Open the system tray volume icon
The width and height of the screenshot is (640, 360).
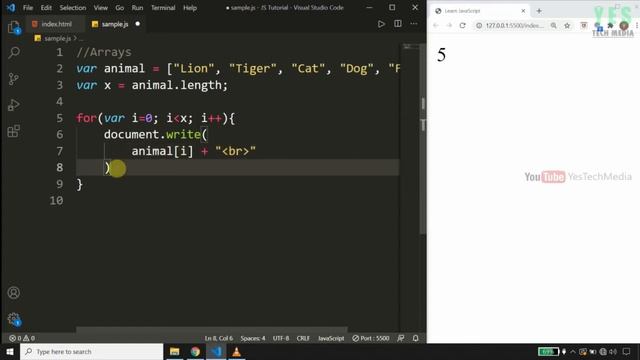pyautogui.click(x=613, y=351)
